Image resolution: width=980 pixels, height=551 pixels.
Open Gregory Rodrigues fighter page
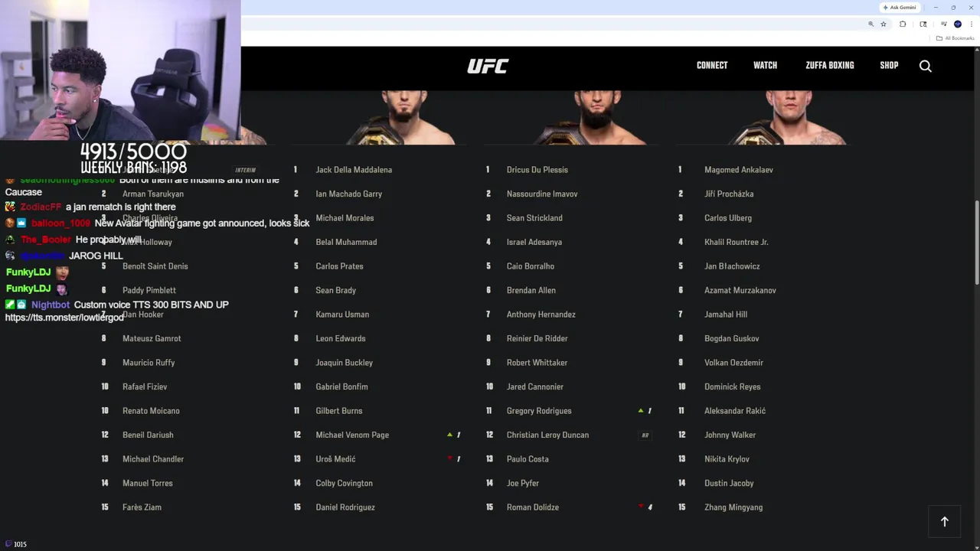point(539,411)
